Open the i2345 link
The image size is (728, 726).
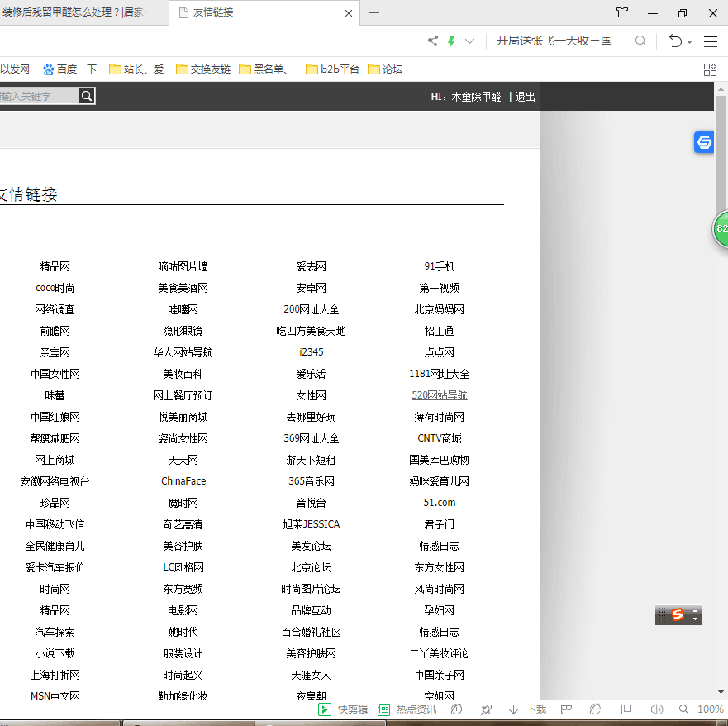311,352
